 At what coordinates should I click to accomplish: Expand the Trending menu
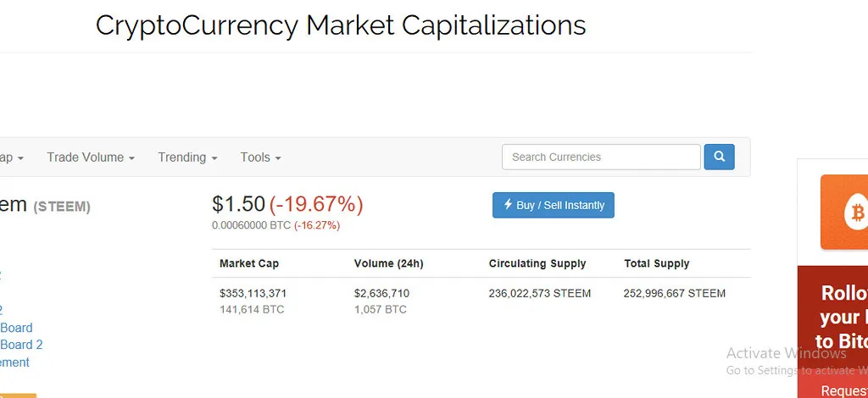point(187,157)
